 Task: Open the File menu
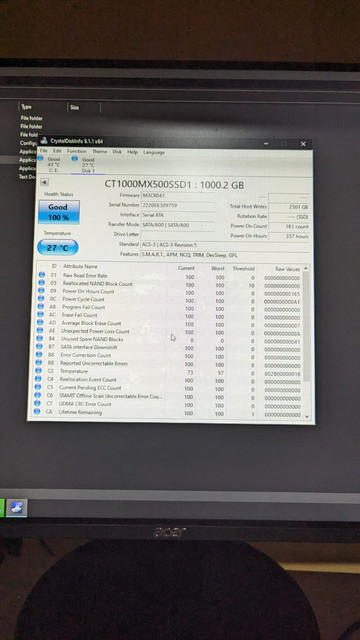click(43, 151)
